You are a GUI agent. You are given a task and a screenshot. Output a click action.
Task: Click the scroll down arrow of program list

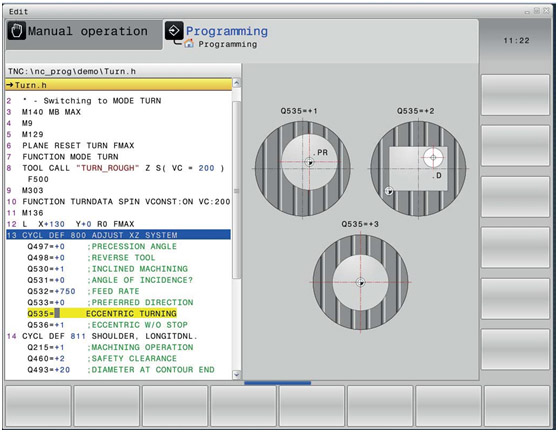point(236,374)
